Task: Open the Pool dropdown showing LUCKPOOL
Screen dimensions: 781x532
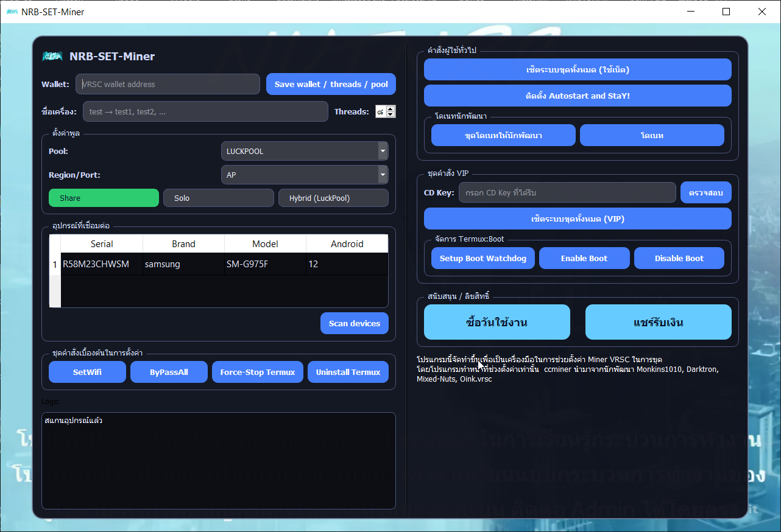Action: (x=305, y=151)
